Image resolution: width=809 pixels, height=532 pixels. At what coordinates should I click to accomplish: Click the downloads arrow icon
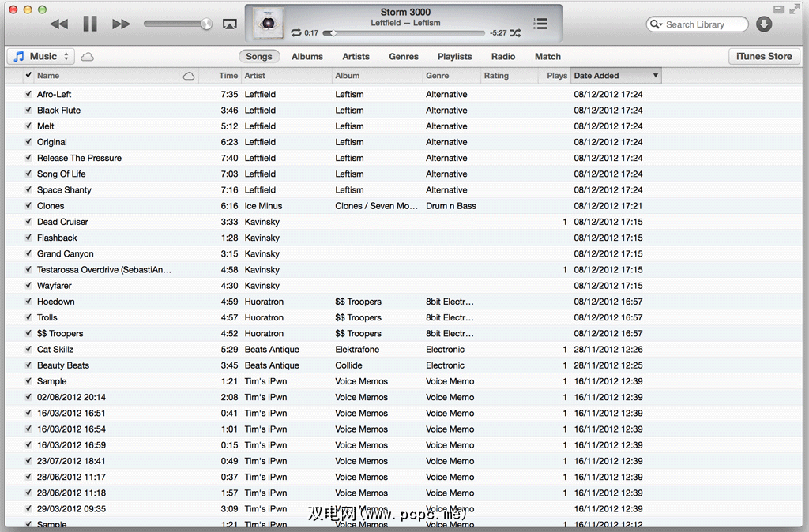point(764,24)
